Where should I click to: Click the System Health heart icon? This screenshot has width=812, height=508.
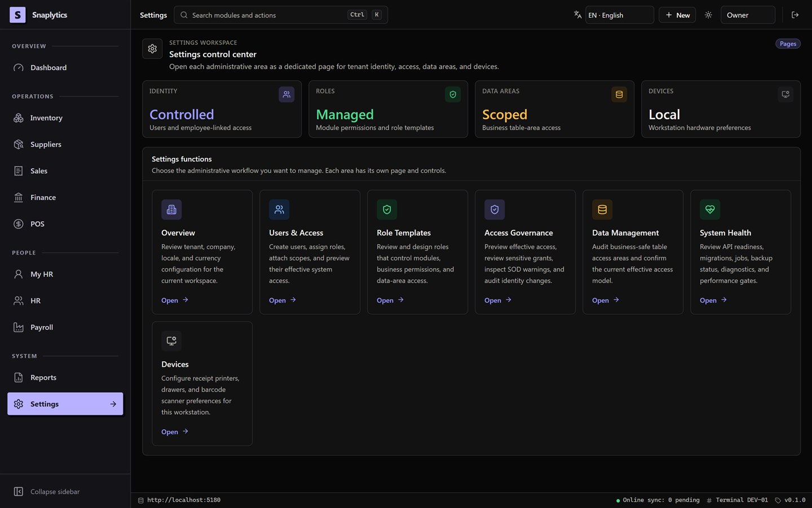click(710, 209)
